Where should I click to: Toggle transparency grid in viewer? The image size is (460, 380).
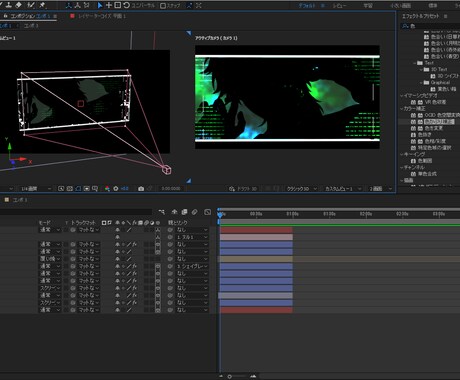coord(70,189)
